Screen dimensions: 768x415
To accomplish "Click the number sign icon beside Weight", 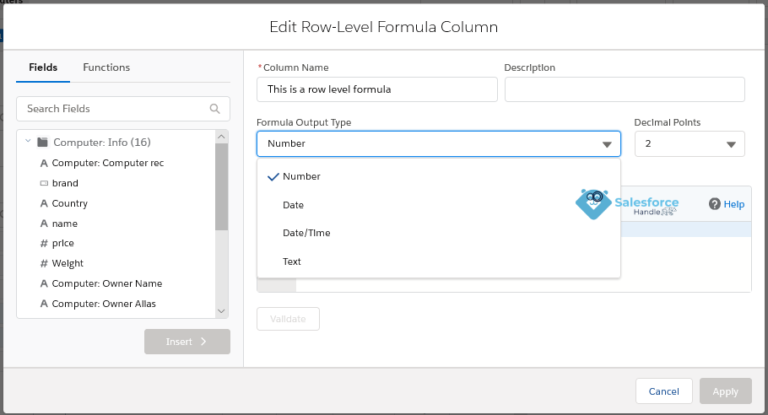I will pos(44,263).
